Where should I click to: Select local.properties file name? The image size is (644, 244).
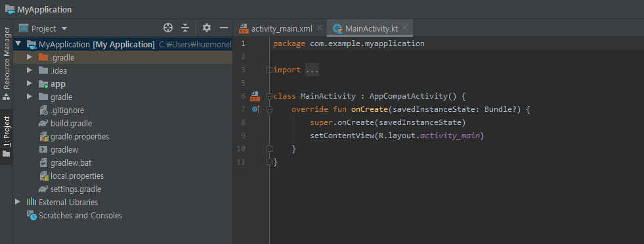point(77,176)
